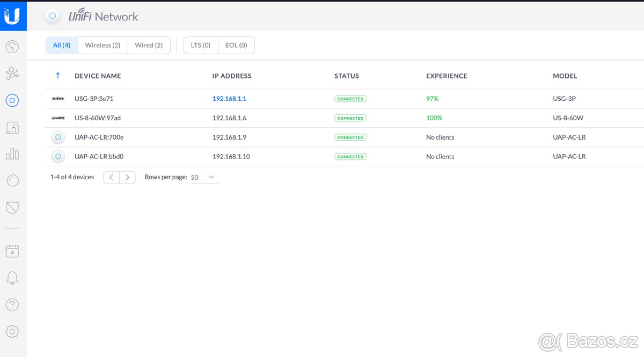644x357 pixels.
Task: Open the Topology map icon
Action: [x=12, y=74]
